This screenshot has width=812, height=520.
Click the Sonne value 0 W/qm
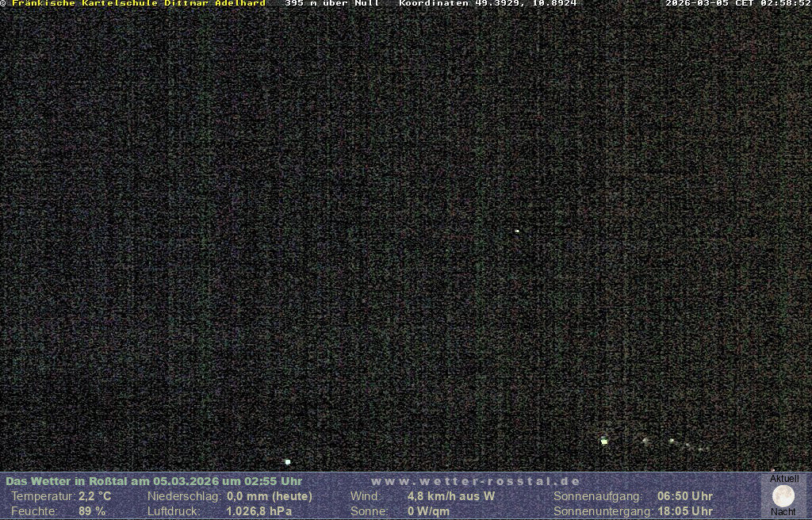[429, 511]
